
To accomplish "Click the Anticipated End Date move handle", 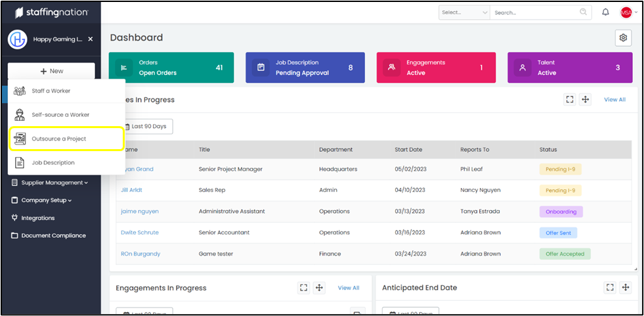I will 626,288.
